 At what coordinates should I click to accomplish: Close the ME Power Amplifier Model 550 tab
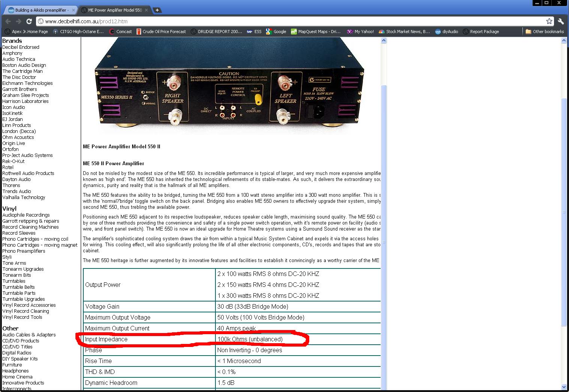pyautogui.click(x=146, y=10)
